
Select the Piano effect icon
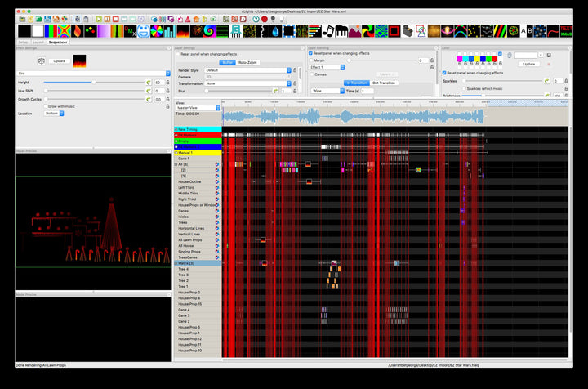pos(341,31)
